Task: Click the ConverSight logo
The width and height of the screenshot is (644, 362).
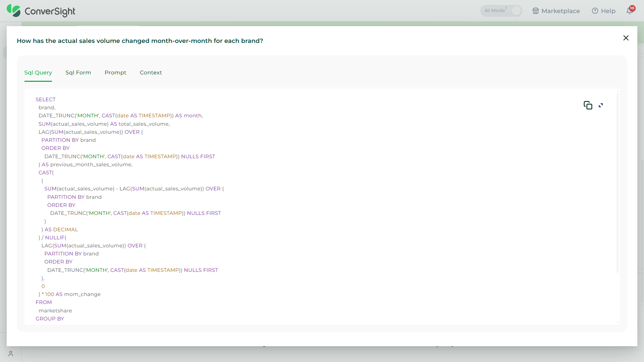Action: tap(41, 11)
